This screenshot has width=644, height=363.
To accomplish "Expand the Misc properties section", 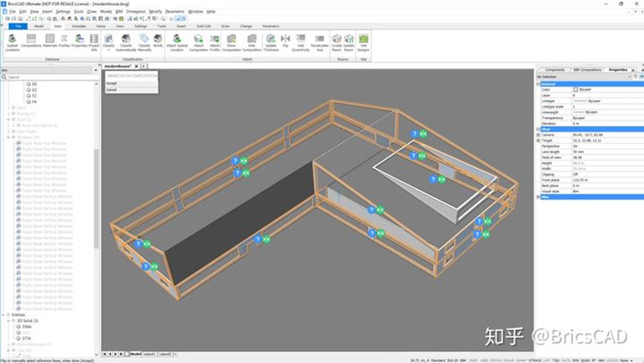I will point(538,197).
